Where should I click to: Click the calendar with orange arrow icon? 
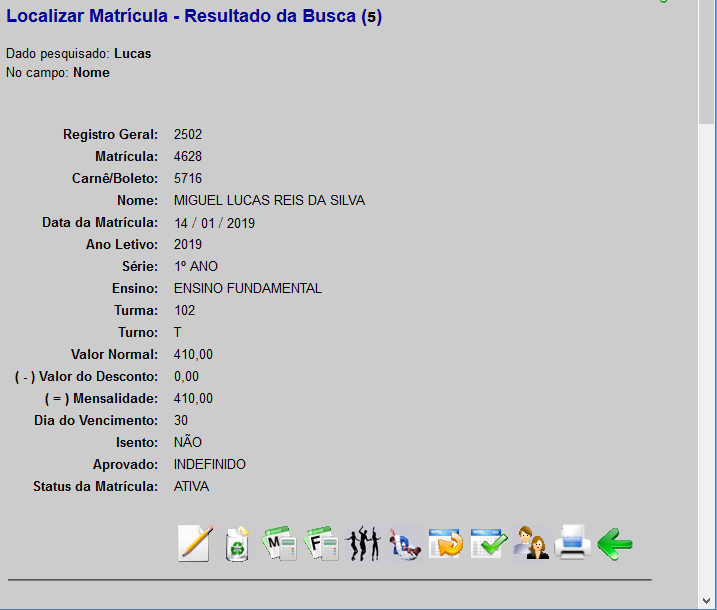pos(446,543)
